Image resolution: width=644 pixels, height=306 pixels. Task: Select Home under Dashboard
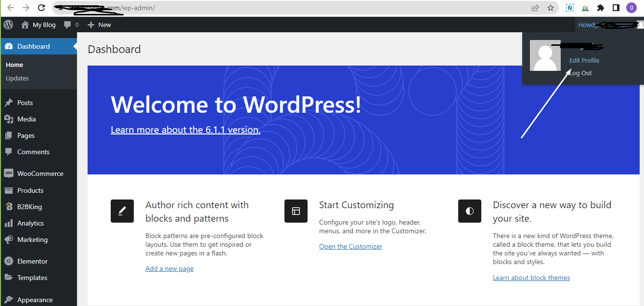(x=14, y=65)
